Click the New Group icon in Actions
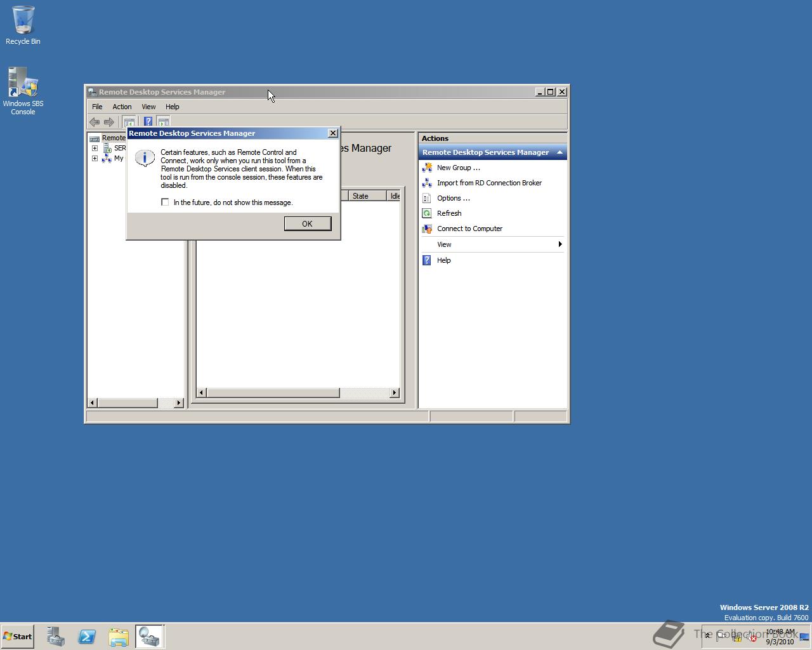Image resolution: width=812 pixels, height=650 pixels. tap(427, 168)
